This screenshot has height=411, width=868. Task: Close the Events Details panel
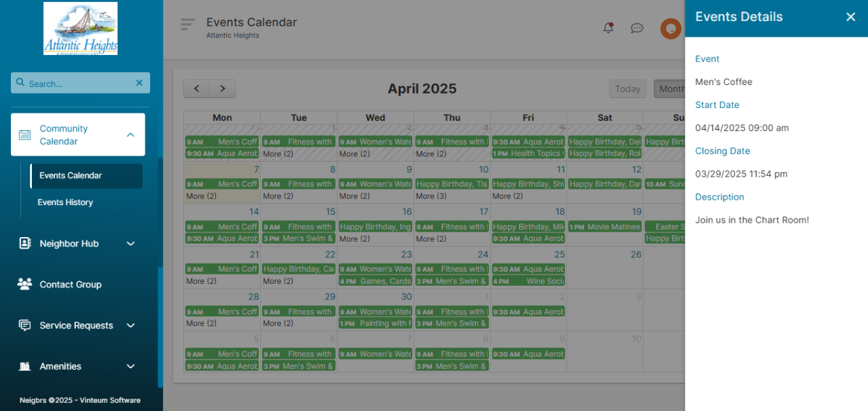coord(850,17)
